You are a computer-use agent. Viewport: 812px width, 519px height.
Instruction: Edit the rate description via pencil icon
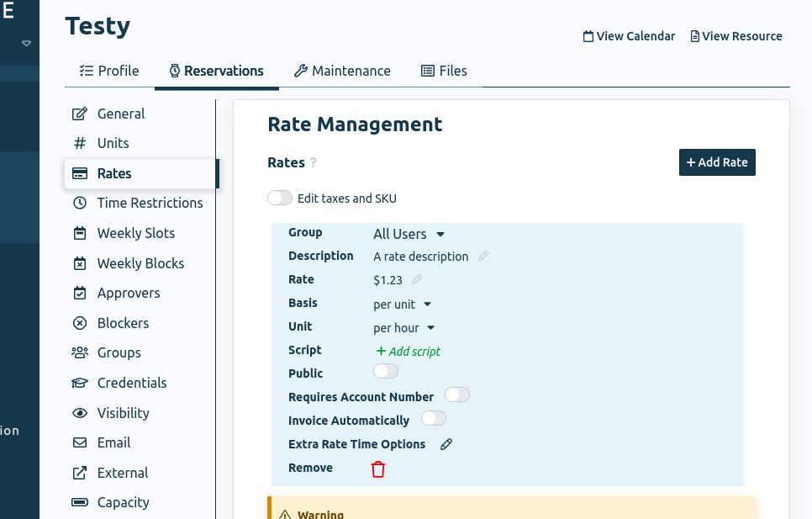(483, 257)
